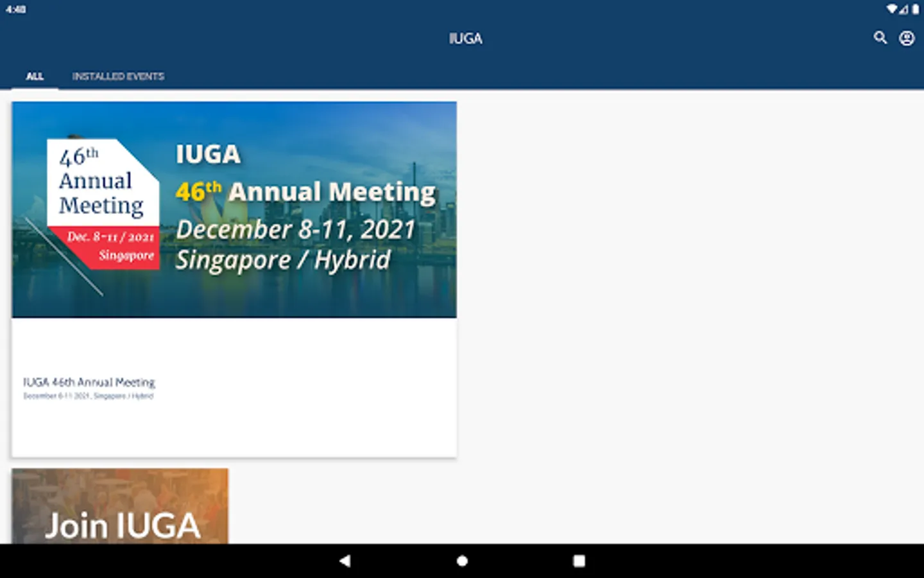Tap the Android recent apps square button
This screenshot has width=924, height=578.
click(x=579, y=561)
